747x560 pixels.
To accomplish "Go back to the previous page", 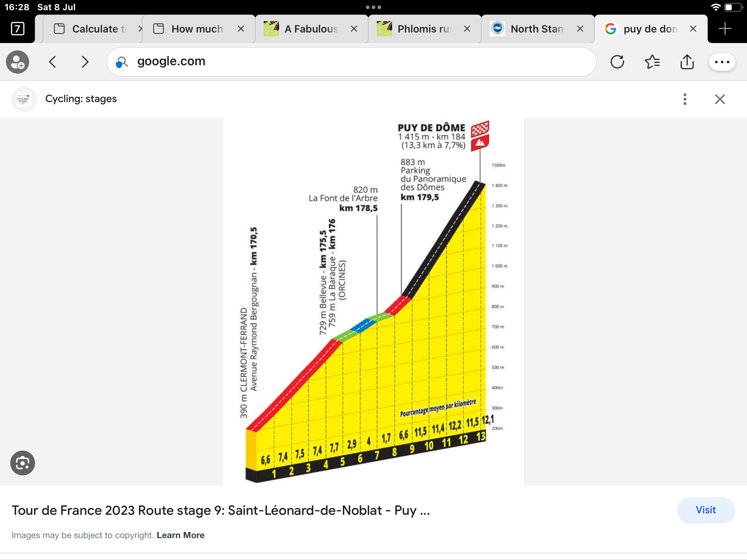I will coord(53,62).
